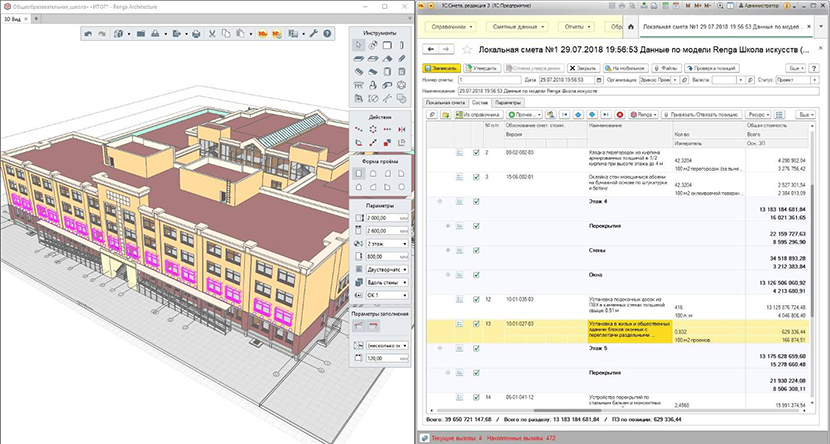Screen dimensions: 830x444
Task: Toggle the checkbox for row 2
Action: (475, 153)
